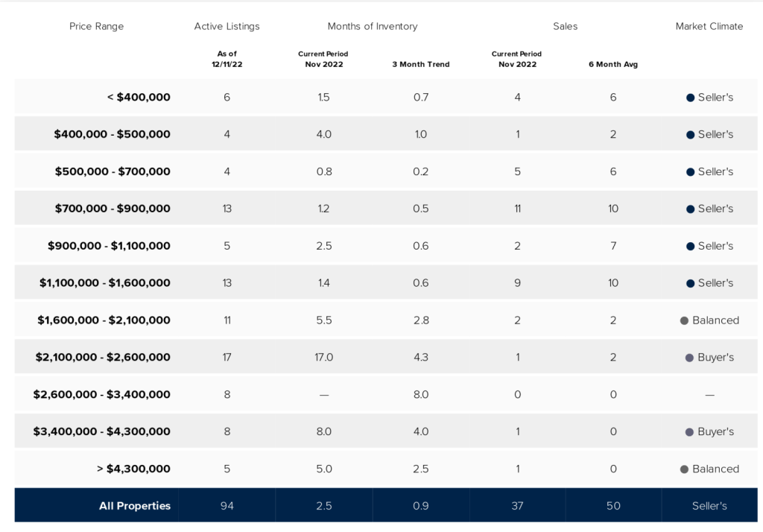The image size is (763, 532).
Task: Click the Seller's dot for $700,000 - $900,000
Action: tap(690, 209)
